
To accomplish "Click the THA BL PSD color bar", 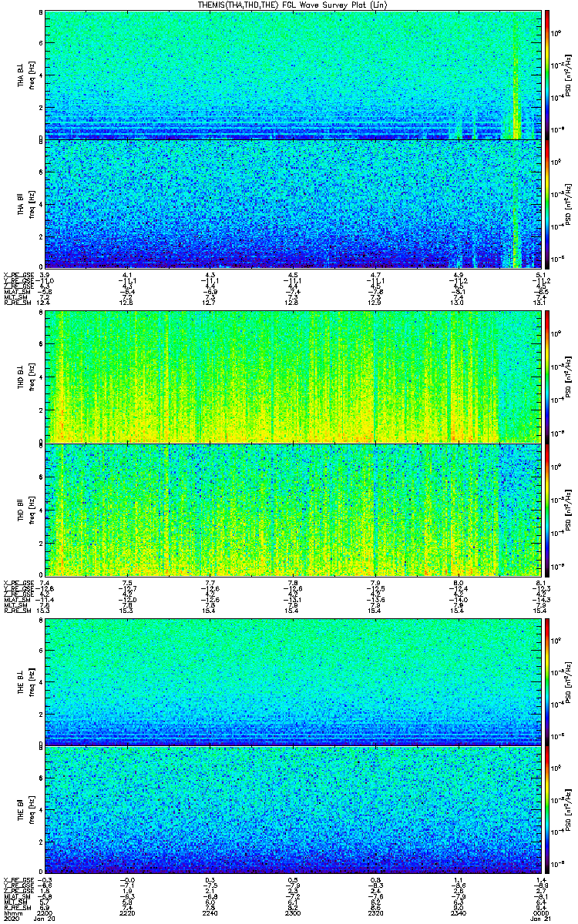I will pos(547,75).
